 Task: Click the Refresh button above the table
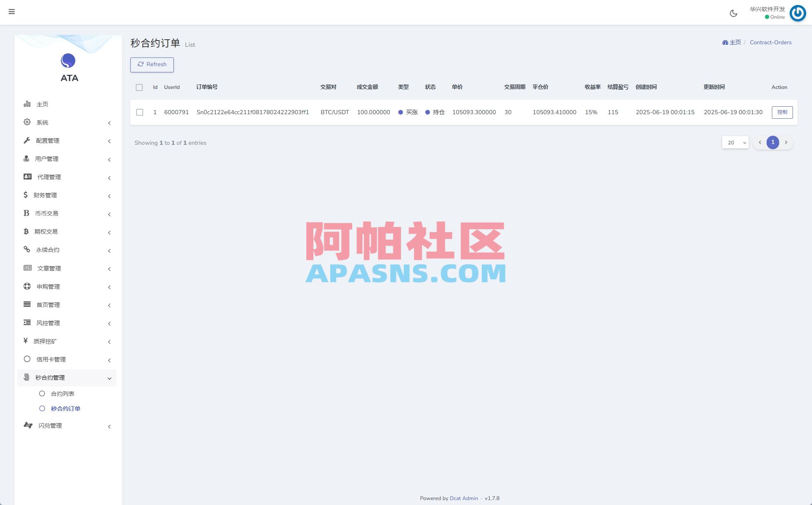[x=152, y=65]
